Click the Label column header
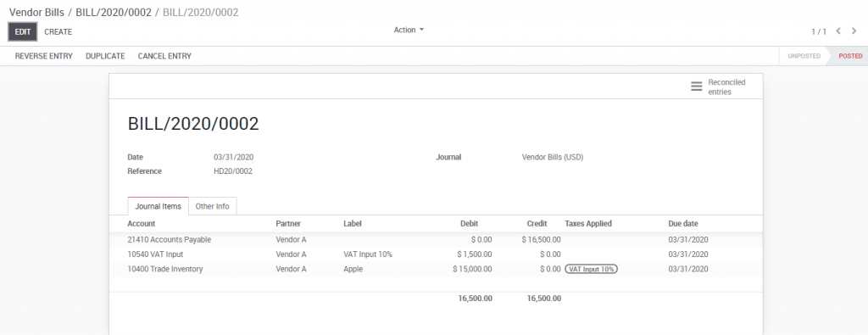 (353, 224)
